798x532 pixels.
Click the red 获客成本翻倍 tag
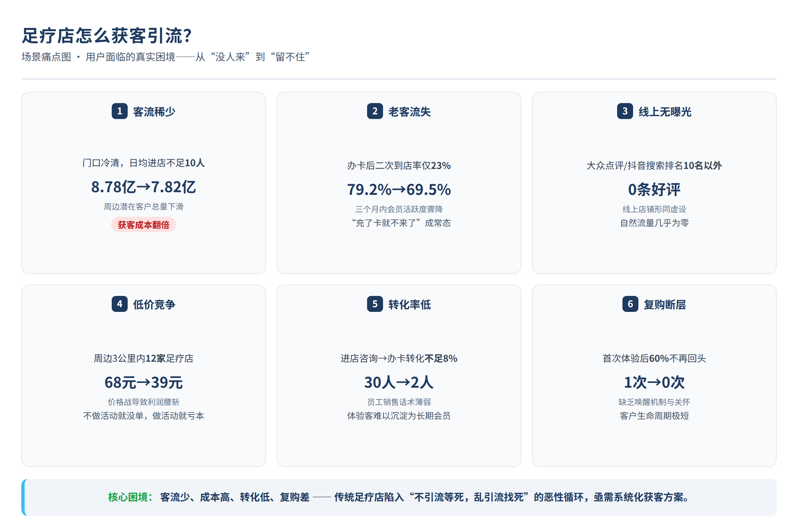(144, 225)
